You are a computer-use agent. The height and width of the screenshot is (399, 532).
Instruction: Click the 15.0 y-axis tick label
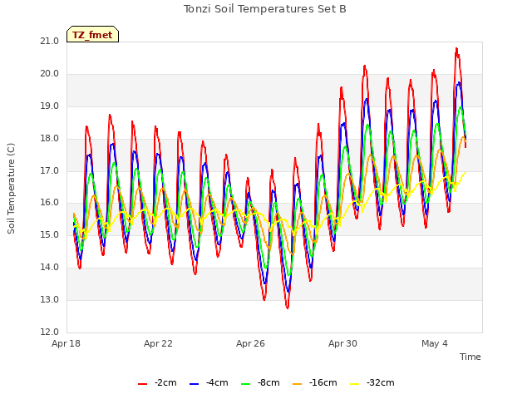click(x=50, y=234)
